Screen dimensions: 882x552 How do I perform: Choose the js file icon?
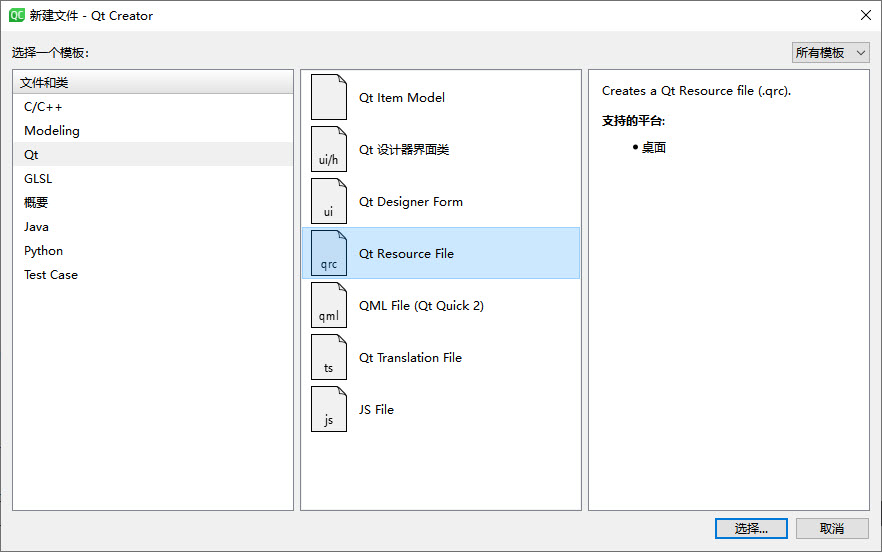pyautogui.click(x=329, y=409)
